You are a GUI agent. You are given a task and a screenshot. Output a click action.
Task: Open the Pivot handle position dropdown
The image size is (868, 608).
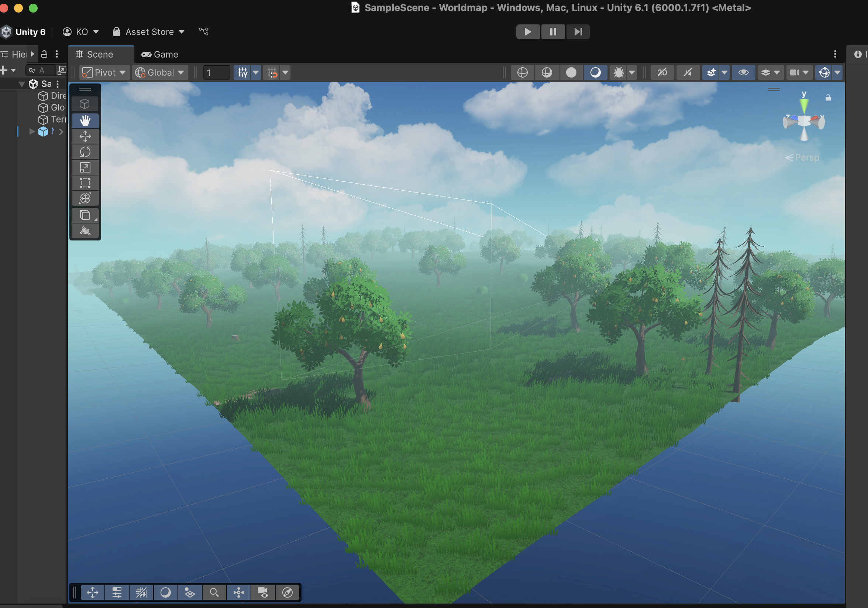click(x=104, y=72)
